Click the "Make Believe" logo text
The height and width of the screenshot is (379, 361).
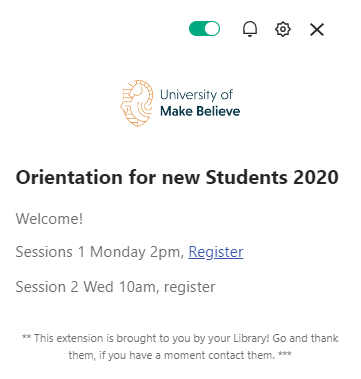(200, 111)
